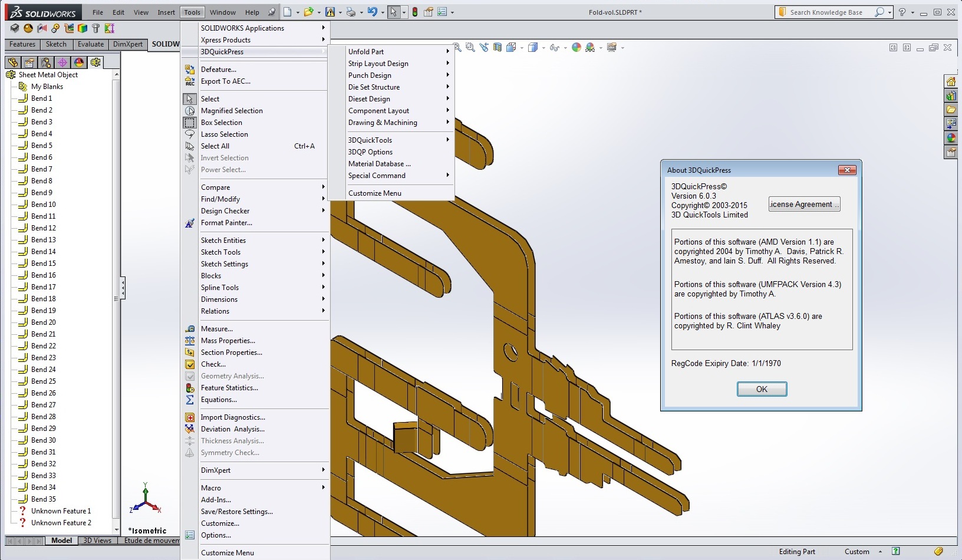Click the Previous View icon
Image resolution: width=962 pixels, height=560 pixels.
pos(484,47)
